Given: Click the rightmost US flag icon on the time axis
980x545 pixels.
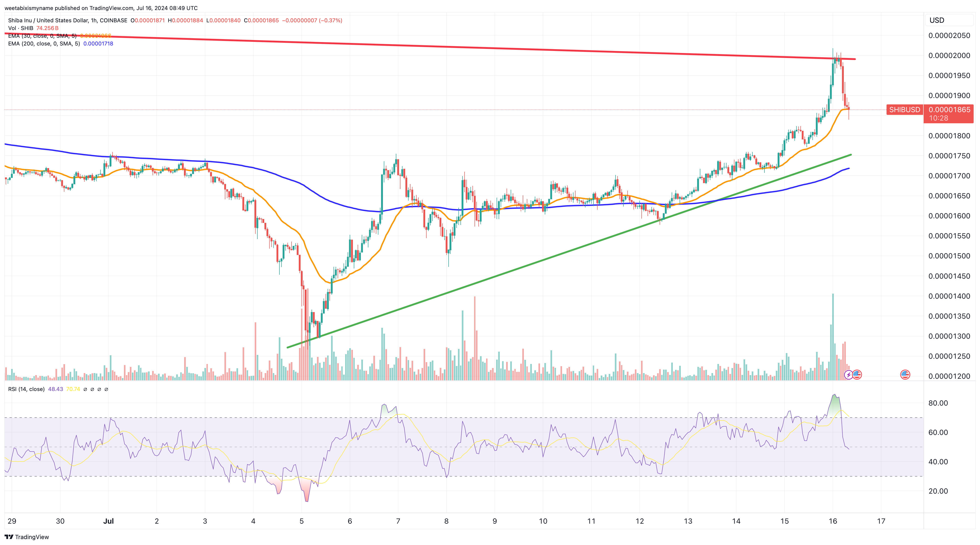Looking at the screenshot, I should pos(905,375).
